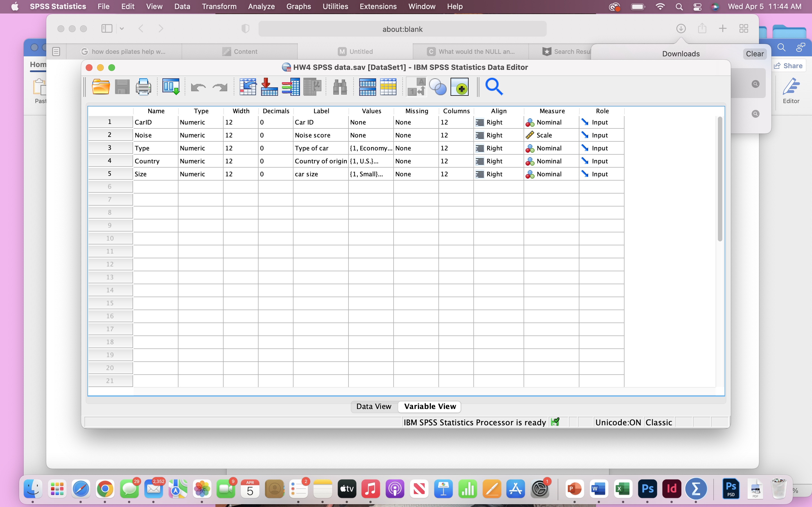Open the Analyze menu
Viewport: 812px width, 507px height.
[261, 6]
